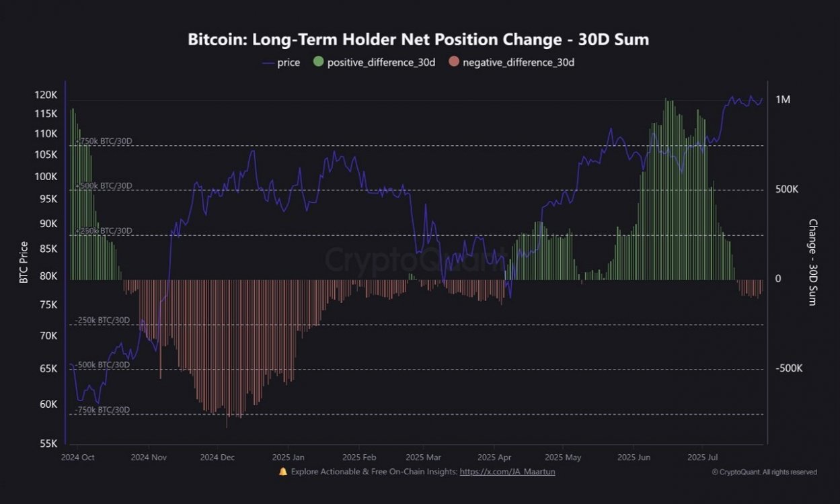Click the red negative_difference_30d legend circle
This screenshot has height=504, width=840.
(454, 62)
